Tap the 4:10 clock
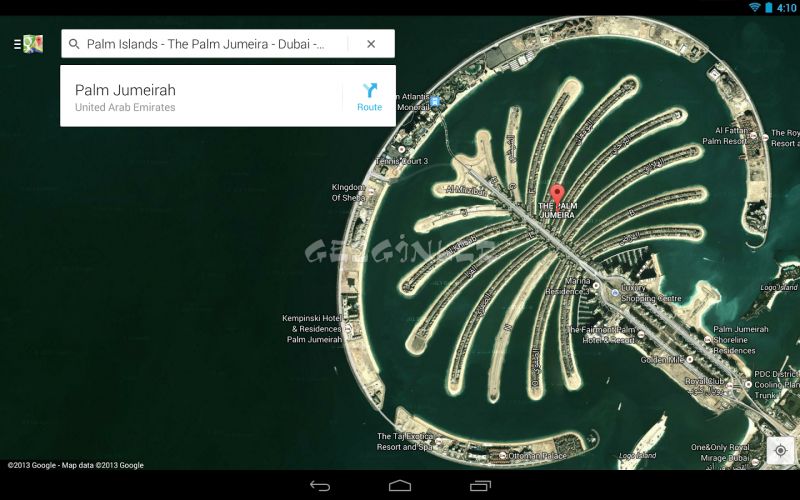Image resolution: width=800 pixels, height=500 pixels. [787, 8]
